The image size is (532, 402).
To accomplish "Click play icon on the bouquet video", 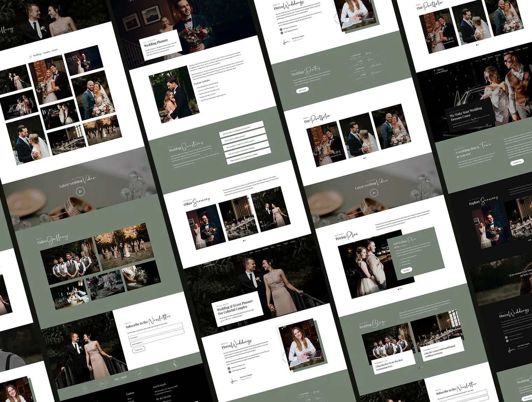I will [x=156, y=279].
